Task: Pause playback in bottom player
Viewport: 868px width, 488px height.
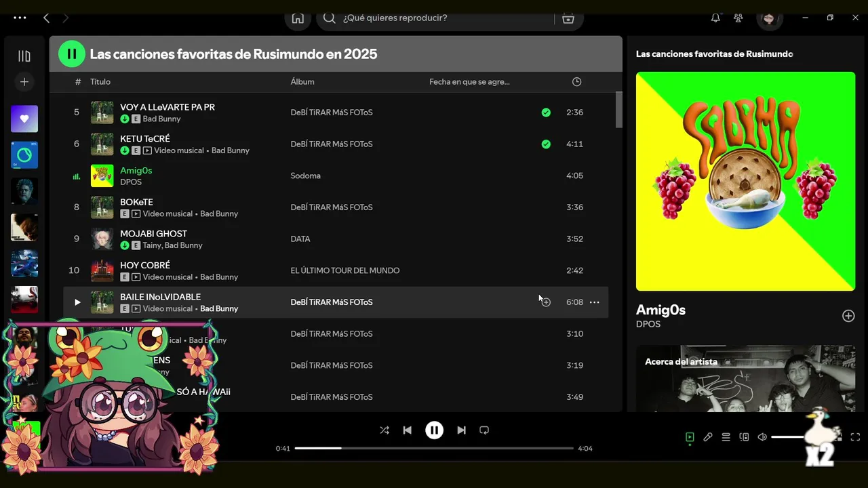Action: coord(434,430)
